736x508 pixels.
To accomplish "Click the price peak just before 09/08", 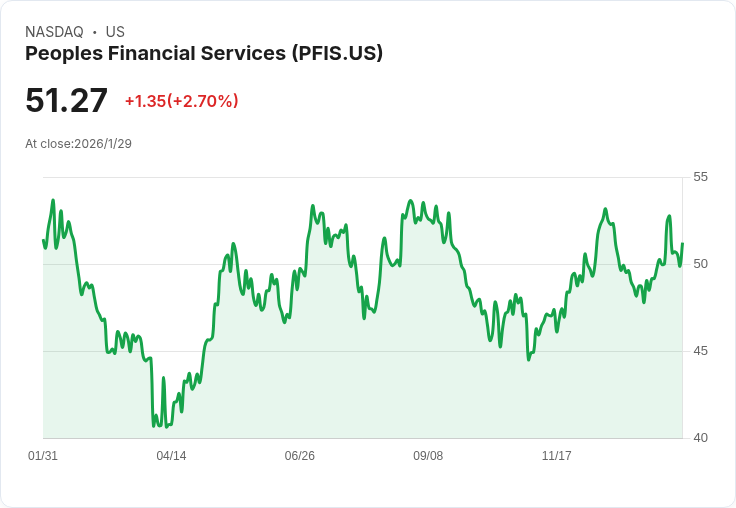I will tap(411, 201).
